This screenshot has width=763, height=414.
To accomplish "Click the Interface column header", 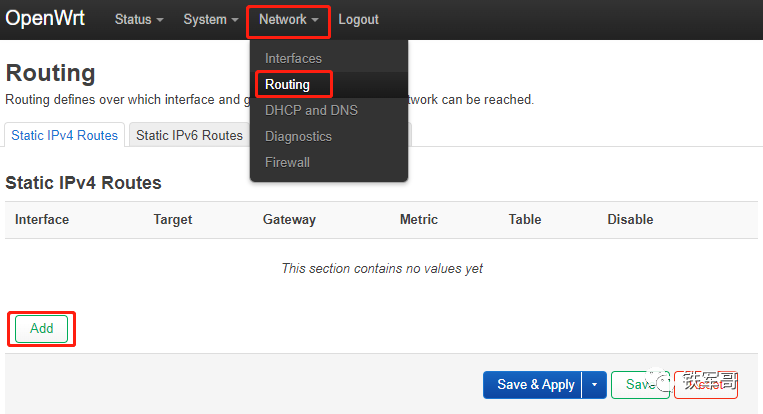I will coord(42,219).
